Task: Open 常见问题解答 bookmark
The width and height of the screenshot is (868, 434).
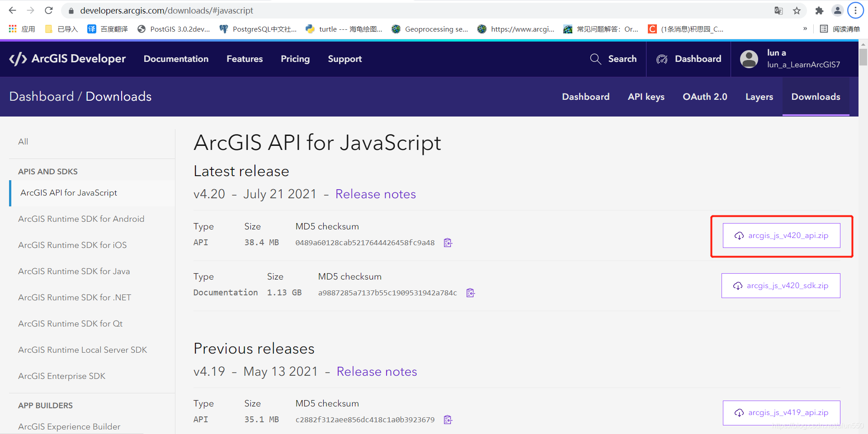Action: click(601, 29)
